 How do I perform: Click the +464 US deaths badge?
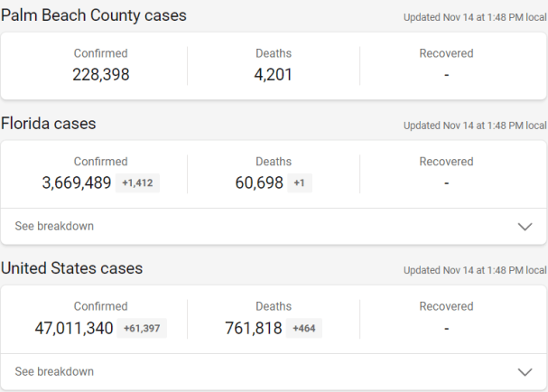(304, 328)
